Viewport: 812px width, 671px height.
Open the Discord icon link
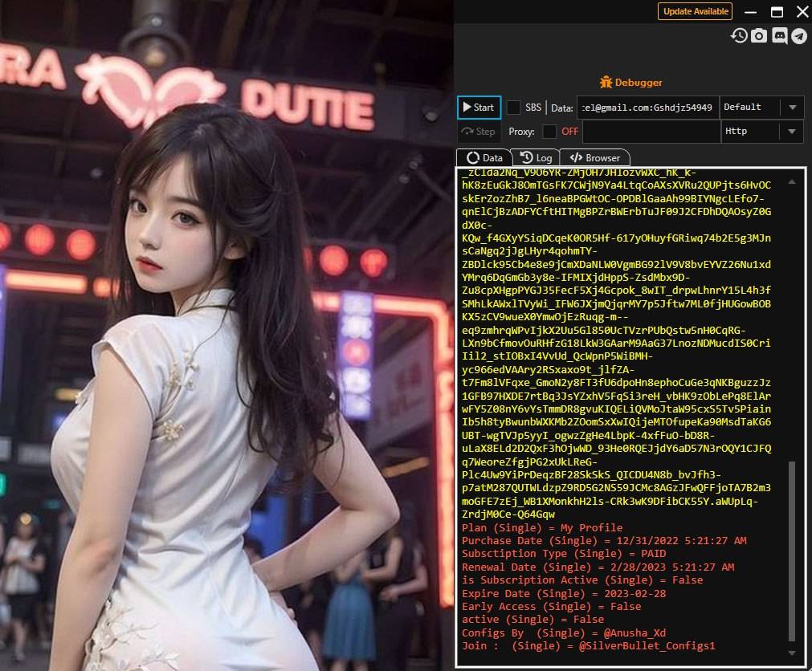click(779, 35)
